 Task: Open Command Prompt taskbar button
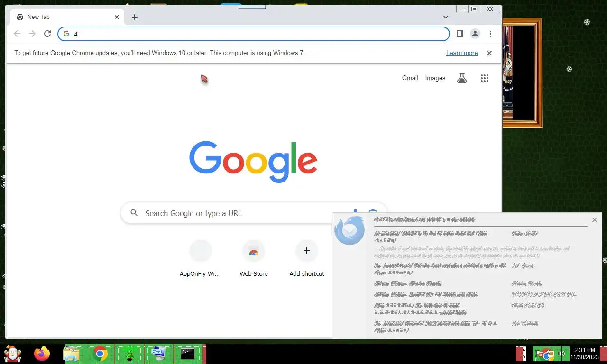point(188,354)
